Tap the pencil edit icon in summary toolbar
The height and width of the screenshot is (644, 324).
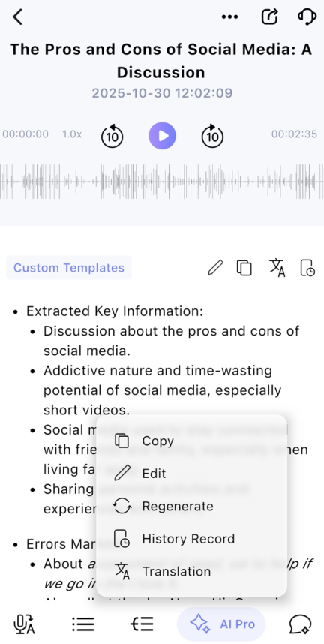coord(215,268)
